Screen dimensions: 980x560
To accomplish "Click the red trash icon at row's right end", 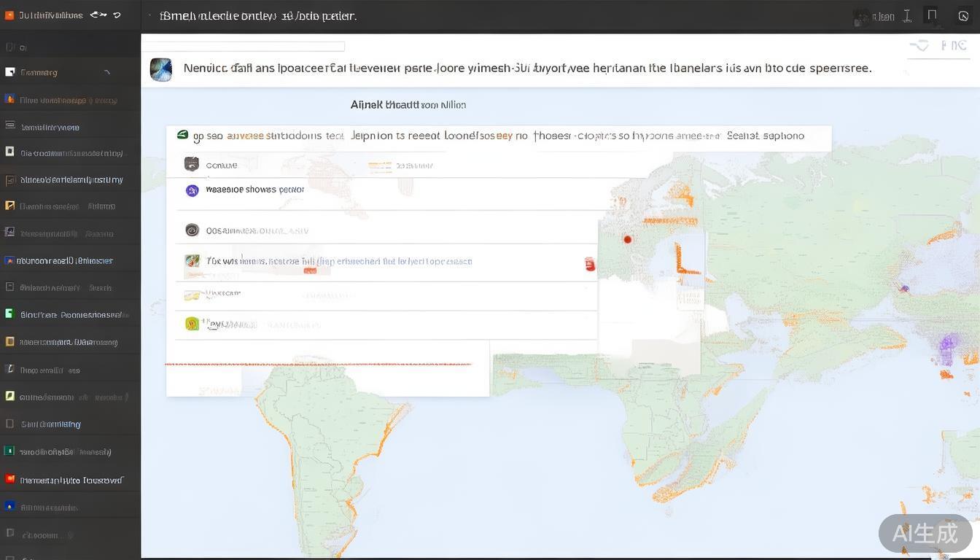I will click(590, 265).
